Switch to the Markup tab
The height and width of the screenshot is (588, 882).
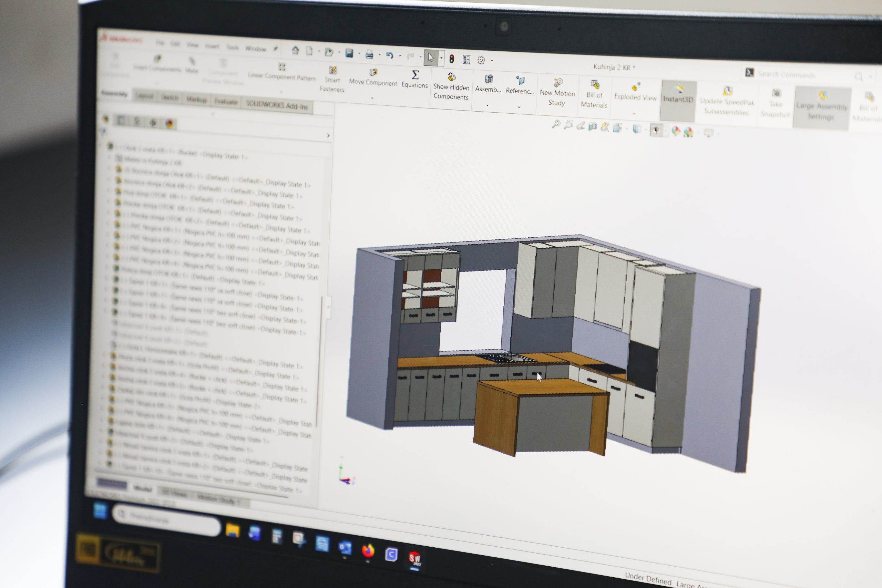196,99
